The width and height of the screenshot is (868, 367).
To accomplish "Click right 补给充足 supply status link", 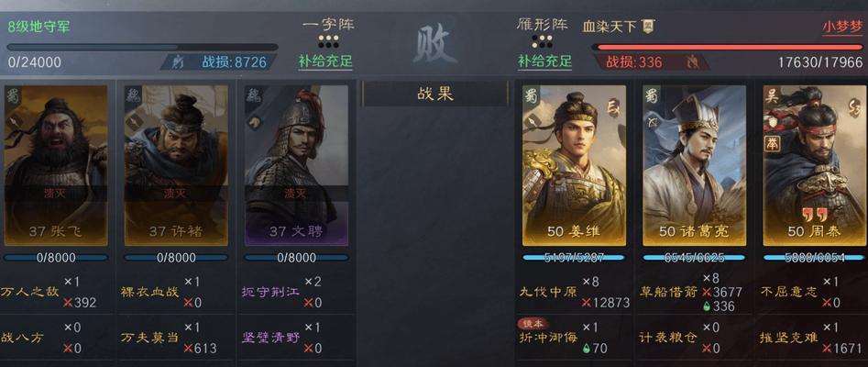I will pos(544,61).
